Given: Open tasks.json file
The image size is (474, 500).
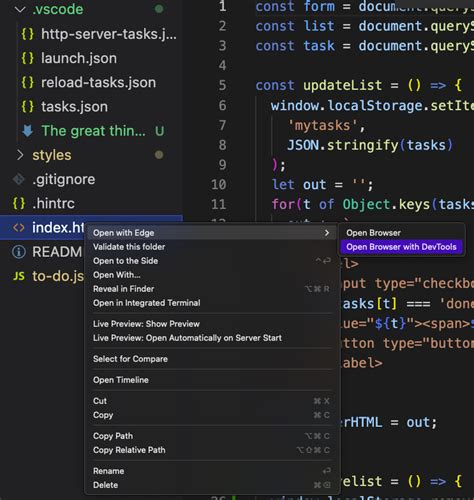Looking at the screenshot, I should pos(74,107).
